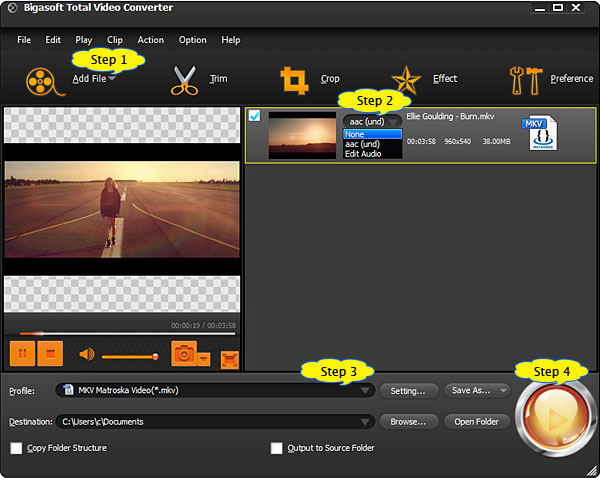Uncheck the Ellie Goulding - Burn.mkv file
600x478 pixels.
(x=254, y=116)
